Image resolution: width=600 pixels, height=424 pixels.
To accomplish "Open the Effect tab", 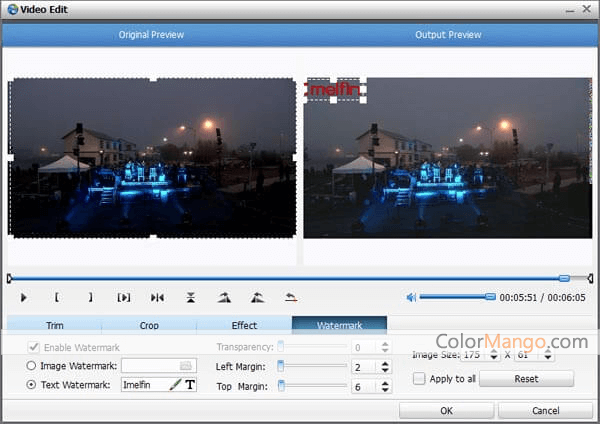I will [244, 326].
